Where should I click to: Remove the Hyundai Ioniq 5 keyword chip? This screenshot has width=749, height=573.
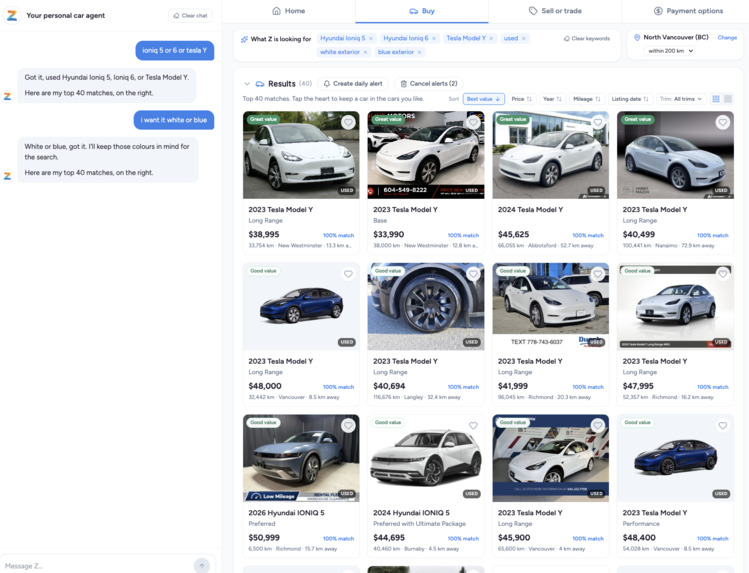(371, 38)
